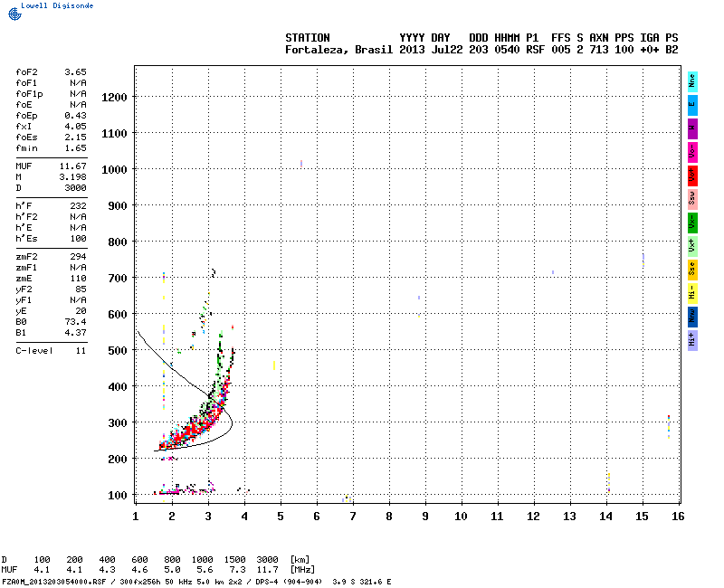Image resolution: width=724 pixels, height=588 pixels.
Task: Select the magenta Vo- legend swatch
Action: pos(692,152)
